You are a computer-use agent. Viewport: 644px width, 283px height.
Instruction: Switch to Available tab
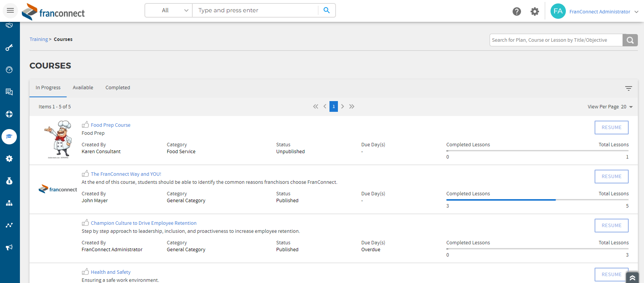point(83,88)
